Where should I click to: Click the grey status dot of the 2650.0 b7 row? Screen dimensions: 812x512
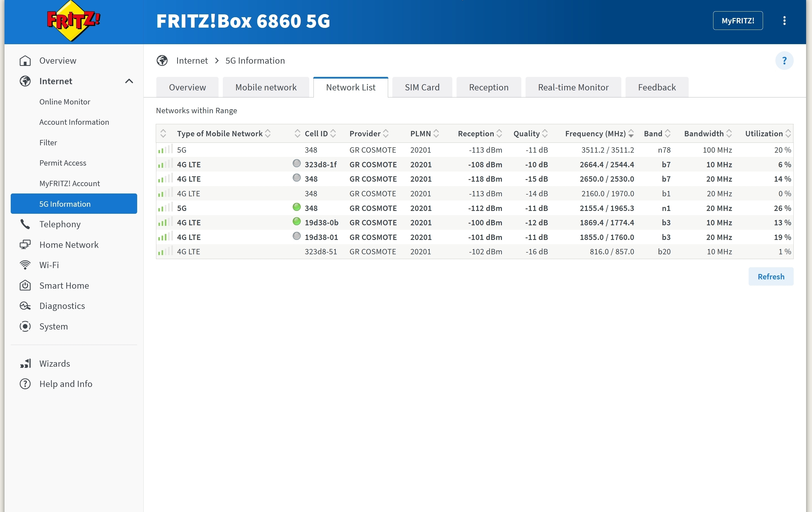(x=296, y=178)
